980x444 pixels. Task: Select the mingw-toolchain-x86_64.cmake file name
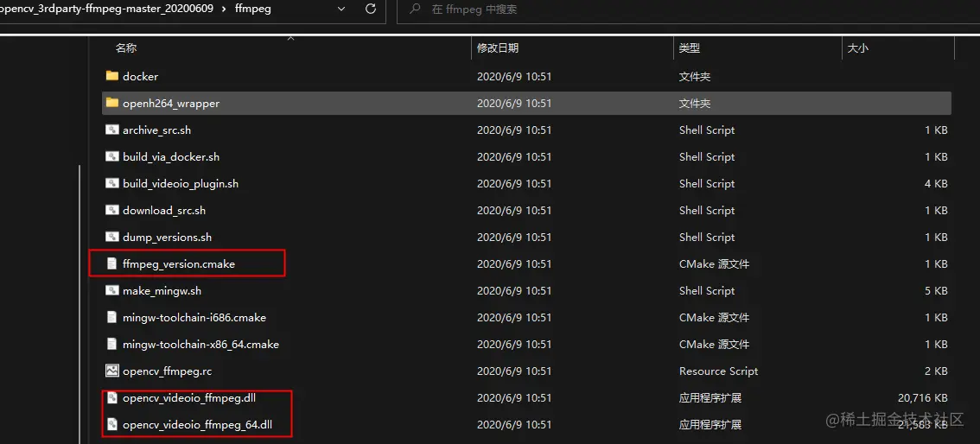tap(201, 344)
